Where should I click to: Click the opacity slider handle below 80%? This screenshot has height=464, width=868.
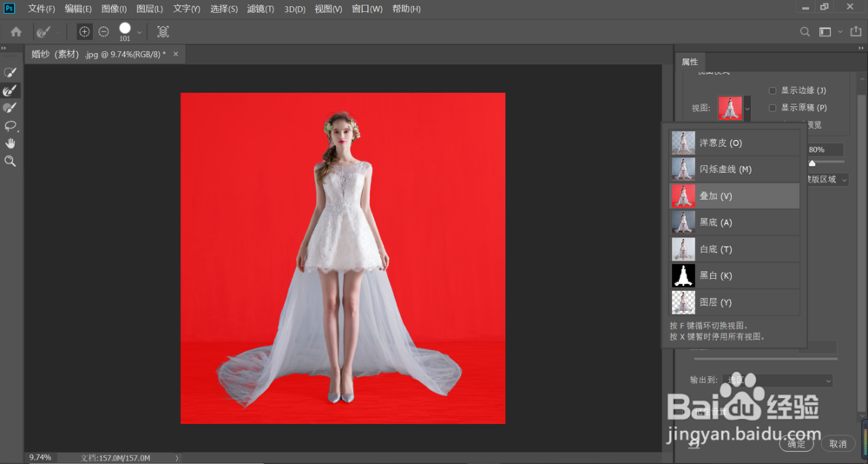pyautogui.click(x=812, y=162)
